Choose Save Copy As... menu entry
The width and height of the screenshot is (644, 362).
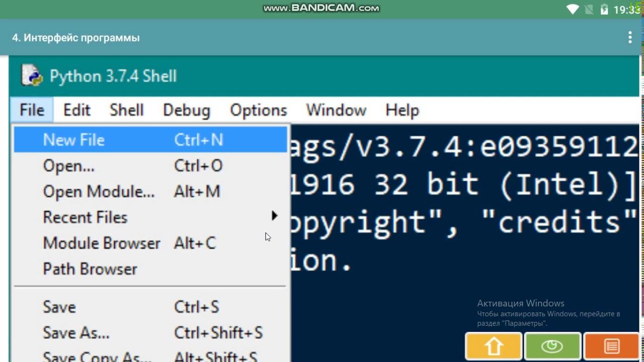point(150,355)
